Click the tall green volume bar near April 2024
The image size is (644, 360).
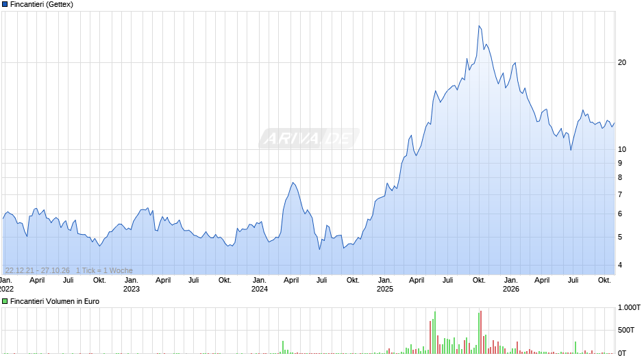(283, 347)
